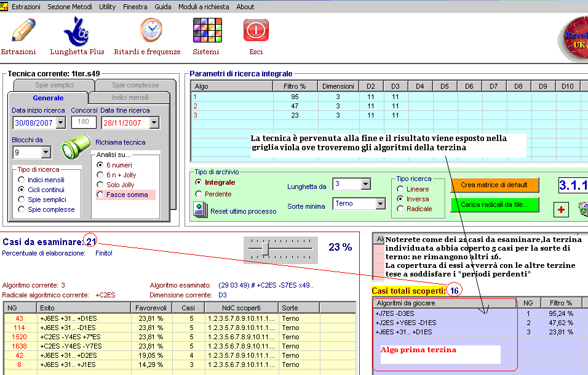Open the Sistemi colored grid icon
The width and height of the screenshot is (588, 375).
(207, 30)
